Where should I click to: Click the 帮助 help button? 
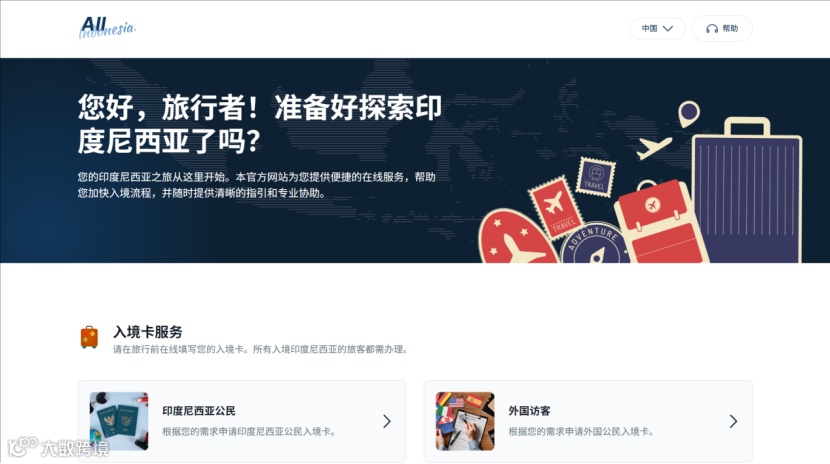point(722,29)
